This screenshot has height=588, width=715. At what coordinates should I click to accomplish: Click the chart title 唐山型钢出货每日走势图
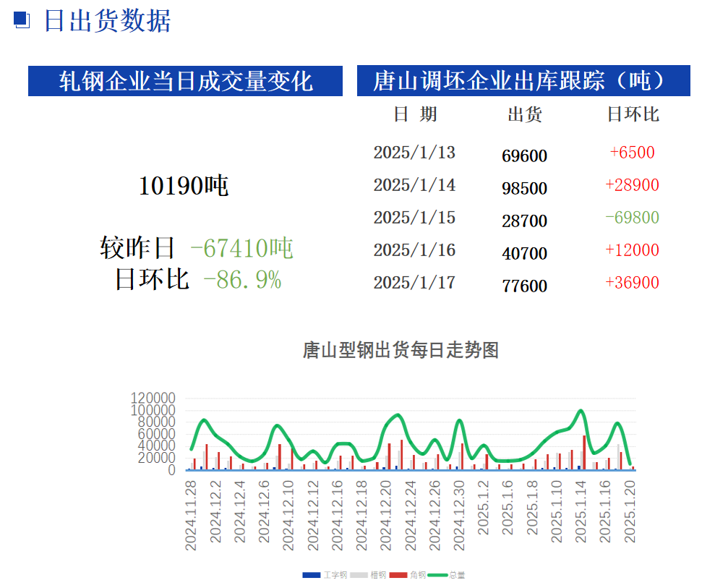pos(401,351)
